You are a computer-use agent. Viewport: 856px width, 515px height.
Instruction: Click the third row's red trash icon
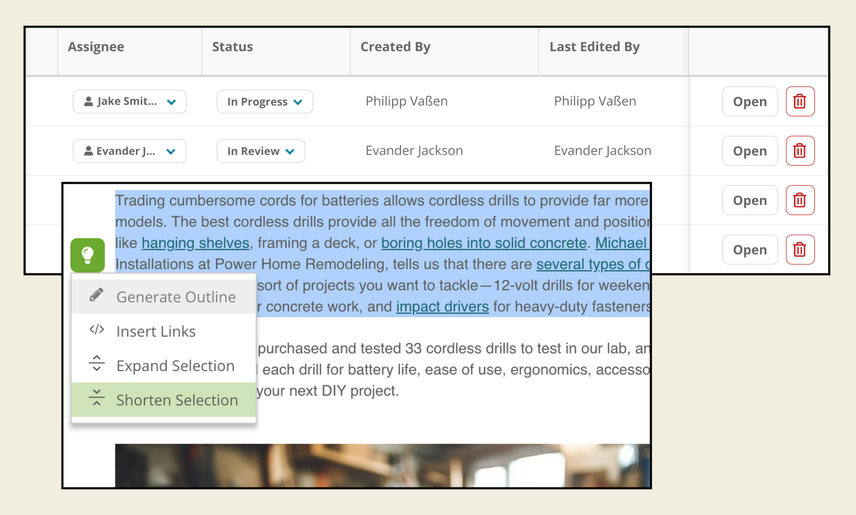[x=800, y=200]
